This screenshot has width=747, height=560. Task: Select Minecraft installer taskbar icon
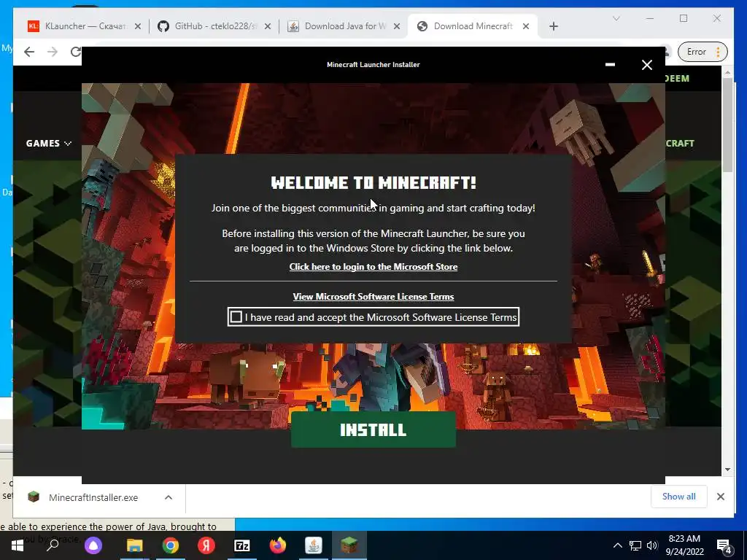pyautogui.click(x=349, y=545)
